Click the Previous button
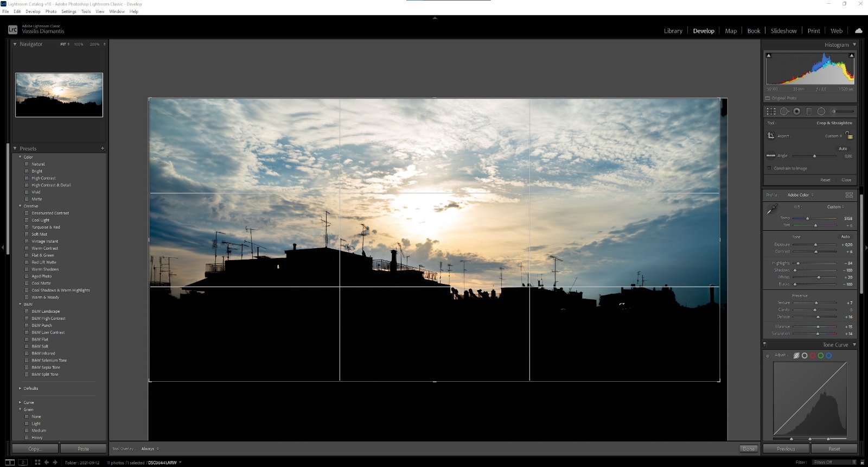This screenshot has height=467, width=868. point(786,449)
